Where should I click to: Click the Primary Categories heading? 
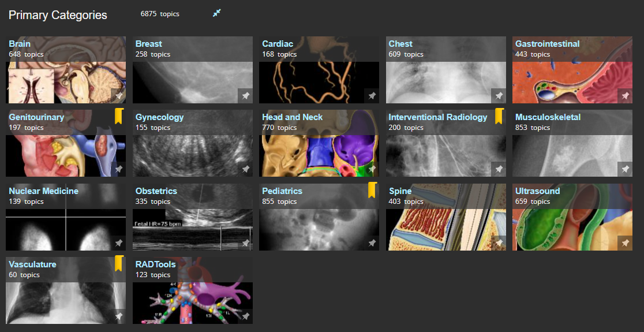pos(58,15)
